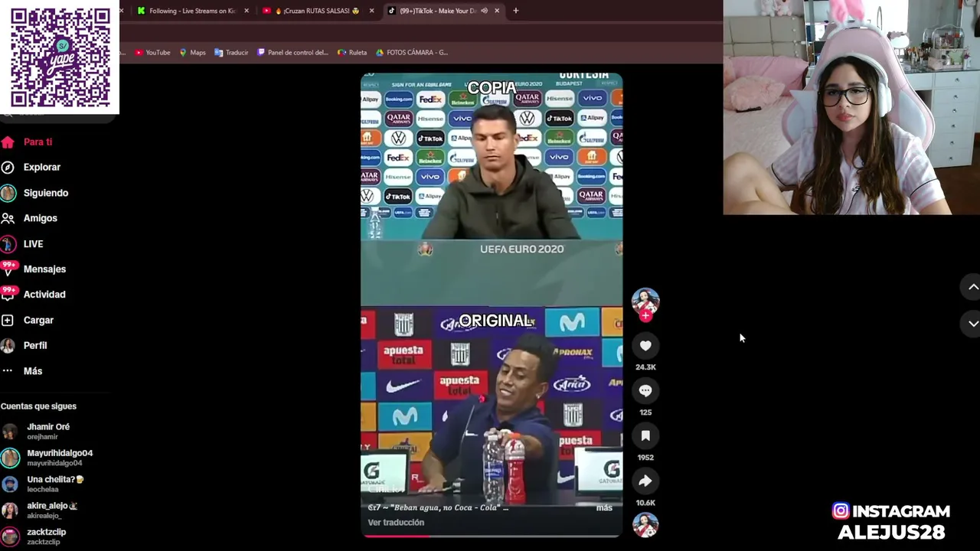Image resolution: width=980 pixels, height=551 pixels.
Task: Mute the TikTok tab's audio speaker icon
Action: tap(484, 11)
